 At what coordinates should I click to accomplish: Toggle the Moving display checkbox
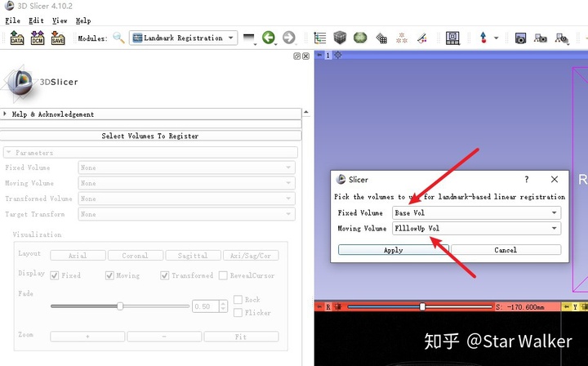(x=109, y=275)
